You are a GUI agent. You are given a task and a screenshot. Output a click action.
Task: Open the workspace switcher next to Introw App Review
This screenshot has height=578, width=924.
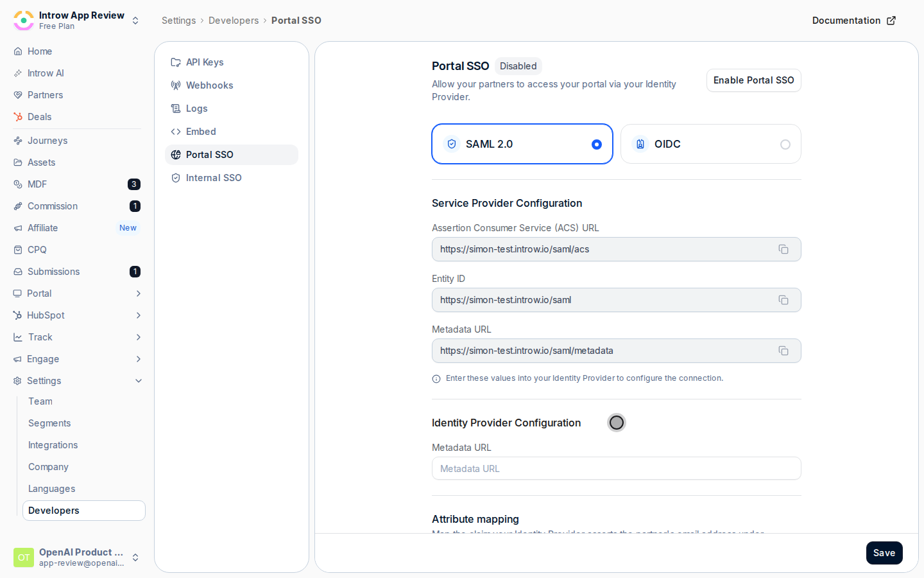pyautogui.click(x=135, y=21)
